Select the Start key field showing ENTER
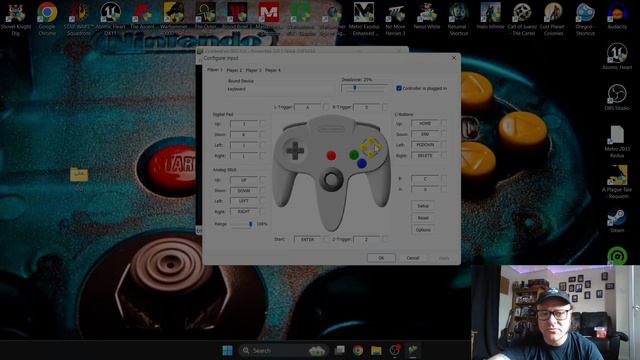Screen dimensions: 640x360 pos(308,240)
